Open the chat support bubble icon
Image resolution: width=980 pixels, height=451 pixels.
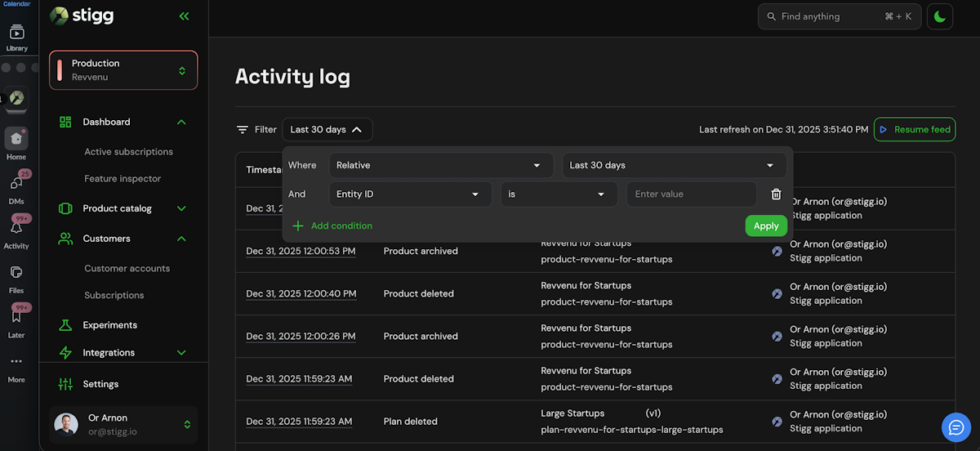(x=955, y=427)
